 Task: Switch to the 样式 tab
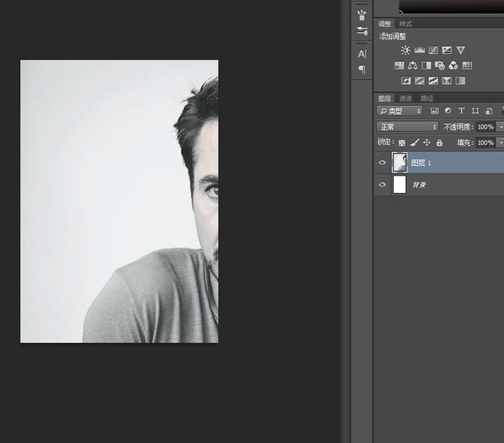pos(405,24)
